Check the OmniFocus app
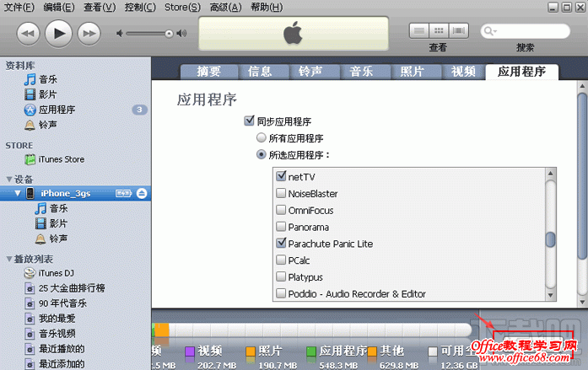 tap(281, 210)
